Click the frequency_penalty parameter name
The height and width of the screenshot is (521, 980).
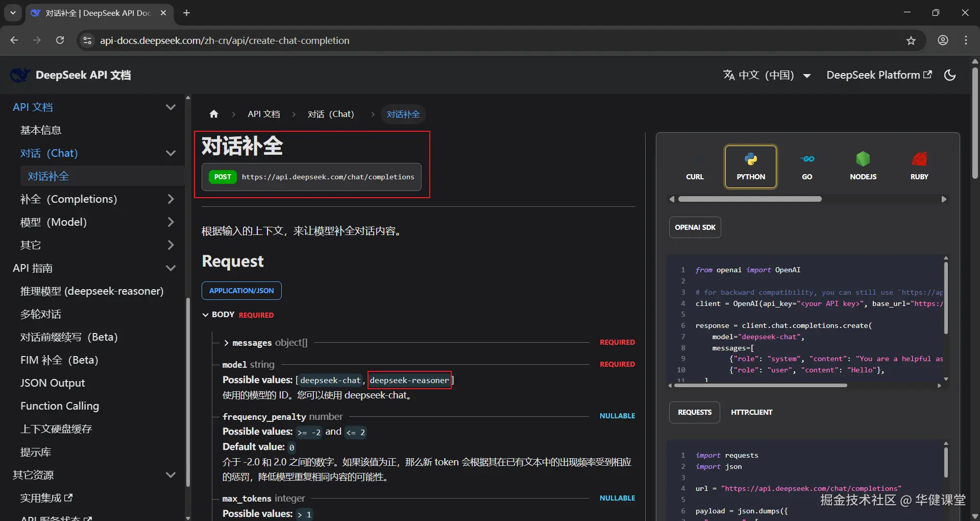point(264,417)
